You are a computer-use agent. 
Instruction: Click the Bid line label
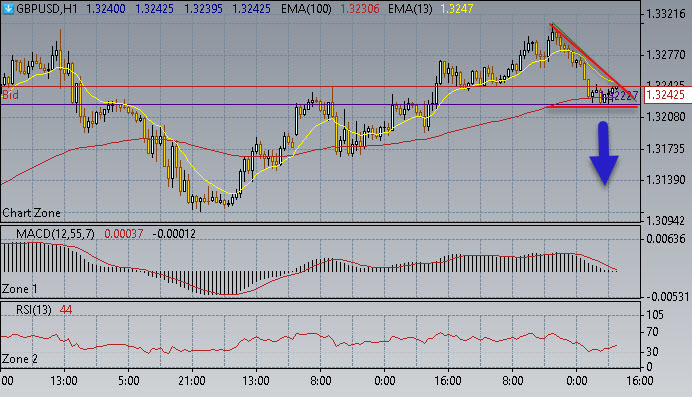point(10,94)
